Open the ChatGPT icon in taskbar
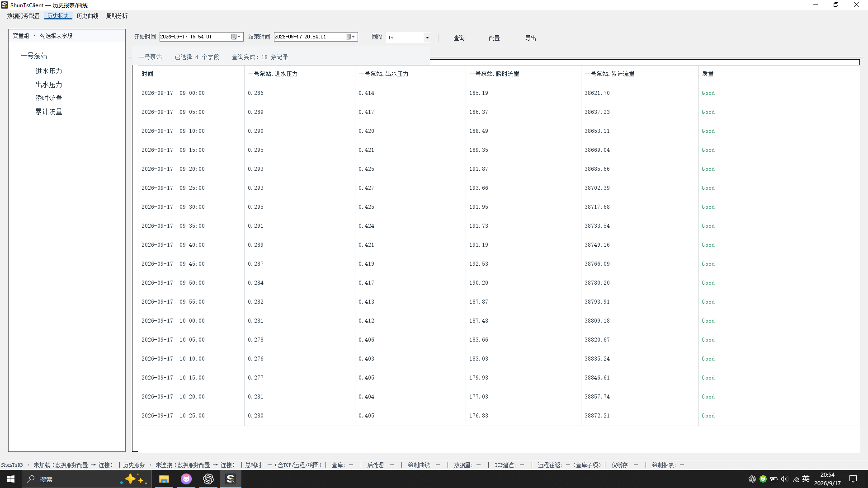This screenshot has width=868, height=488. (x=208, y=479)
